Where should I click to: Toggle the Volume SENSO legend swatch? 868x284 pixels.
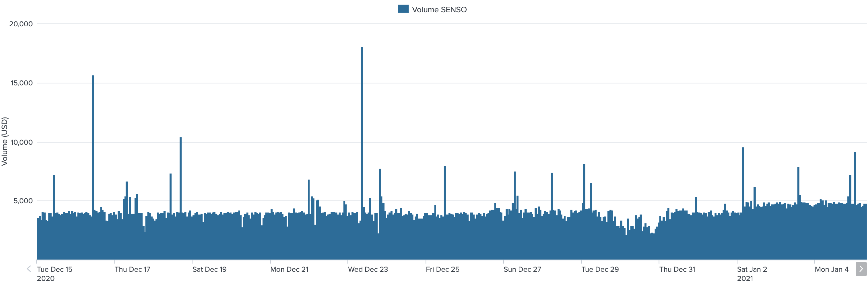pyautogui.click(x=403, y=9)
